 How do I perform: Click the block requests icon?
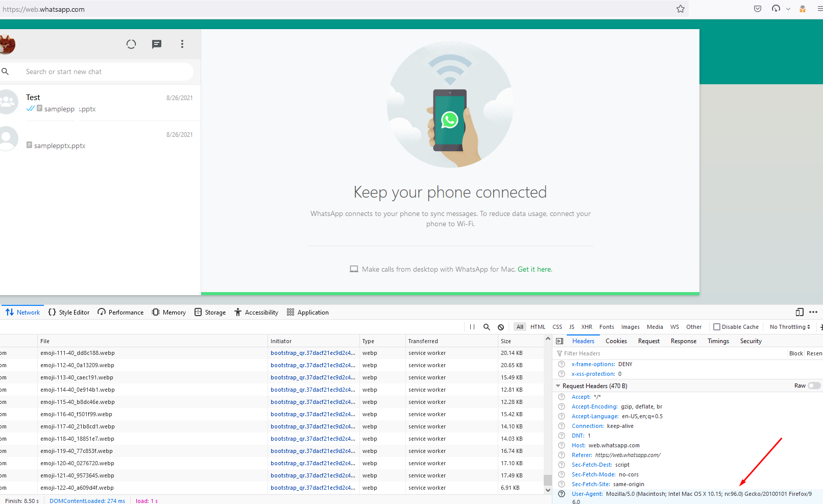click(500, 327)
